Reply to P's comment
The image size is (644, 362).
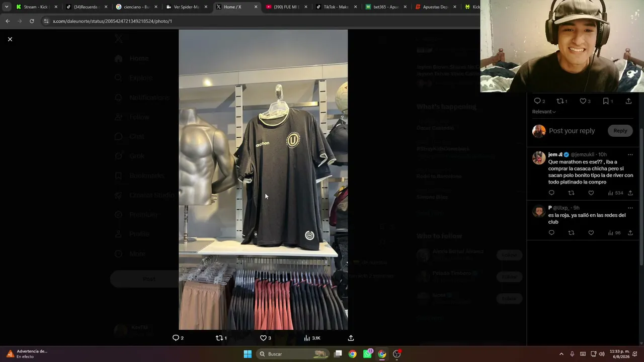[551, 233]
